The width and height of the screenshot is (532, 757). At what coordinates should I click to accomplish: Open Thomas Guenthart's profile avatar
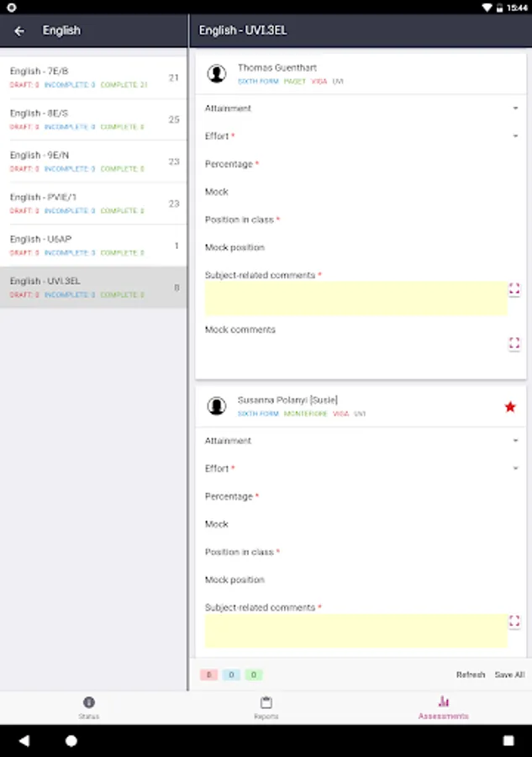pos(217,74)
